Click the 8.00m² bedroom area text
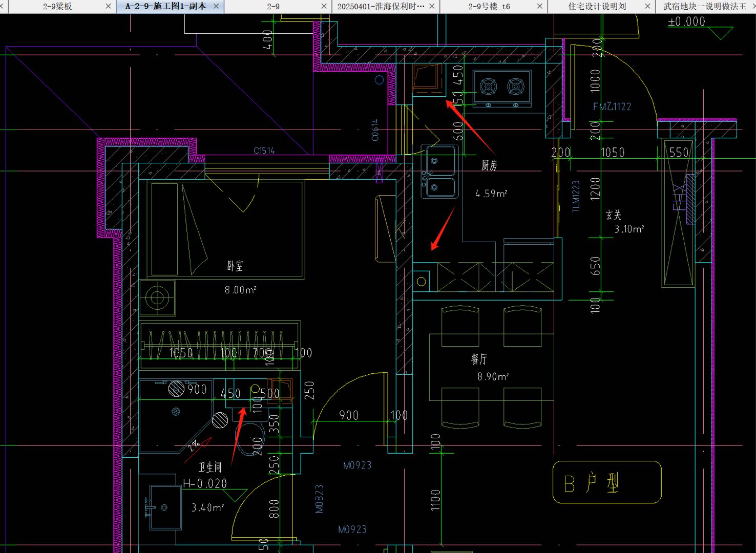Image resolution: width=756 pixels, height=553 pixels. (240, 289)
